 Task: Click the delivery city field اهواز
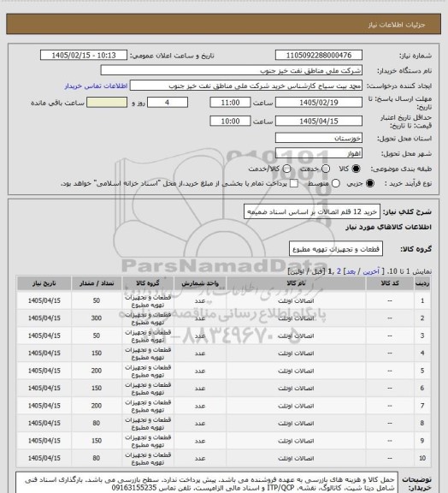click(319, 153)
